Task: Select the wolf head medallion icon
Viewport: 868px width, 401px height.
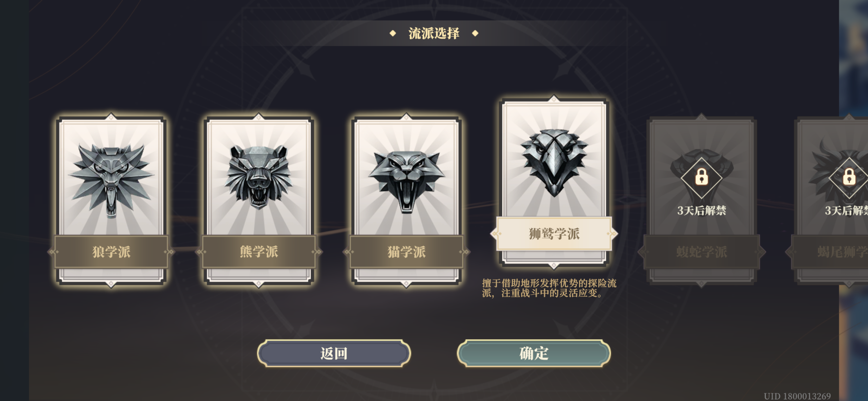Action: pyautogui.click(x=111, y=180)
